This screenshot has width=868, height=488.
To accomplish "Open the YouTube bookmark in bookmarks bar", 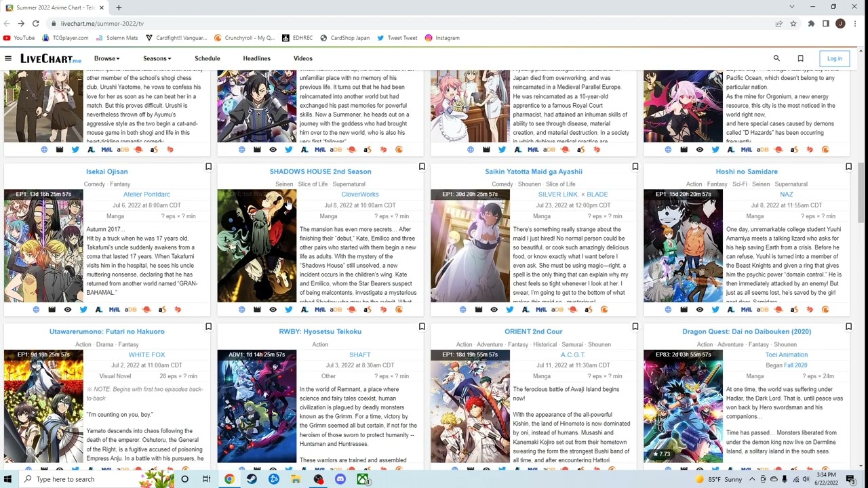I will (x=19, y=38).
